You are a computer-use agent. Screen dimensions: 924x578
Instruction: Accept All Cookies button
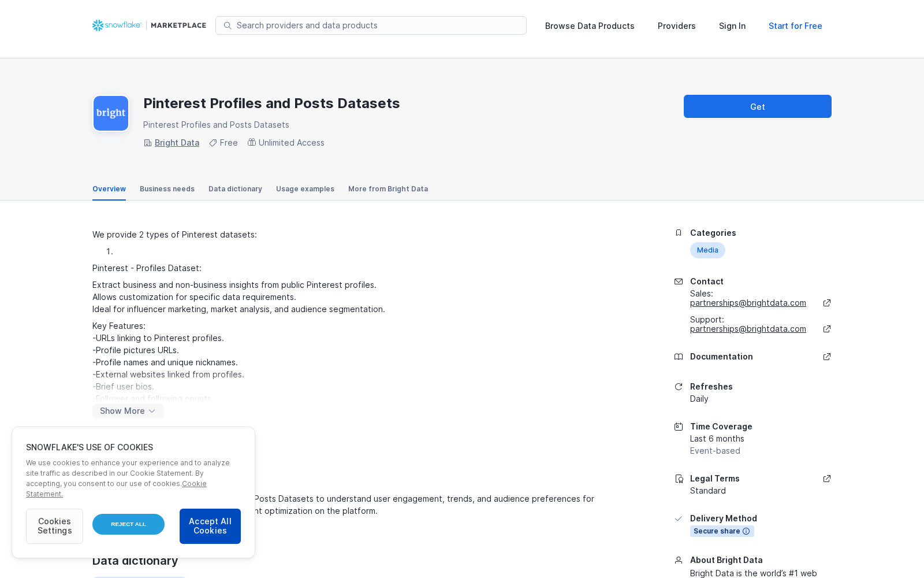tap(210, 526)
